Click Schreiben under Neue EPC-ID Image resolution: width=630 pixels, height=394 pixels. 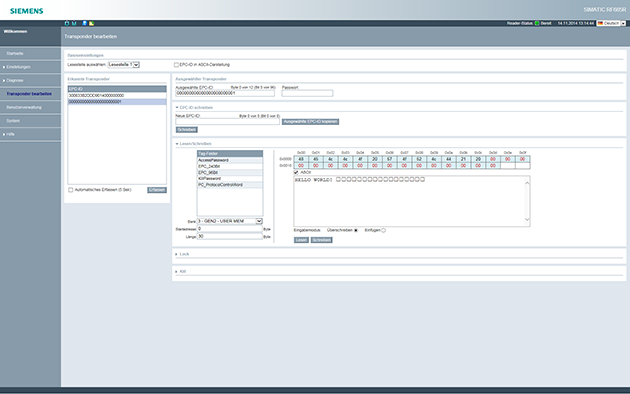[x=187, y=130]
